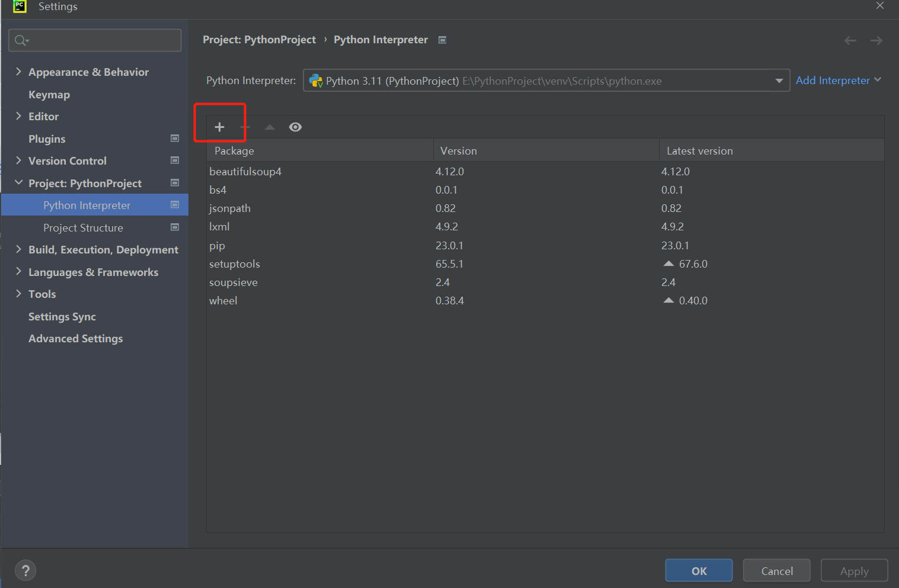Click the PyCharm logo in title bar
Viewport: 899px width, 588px height.
tap(20, 7)
